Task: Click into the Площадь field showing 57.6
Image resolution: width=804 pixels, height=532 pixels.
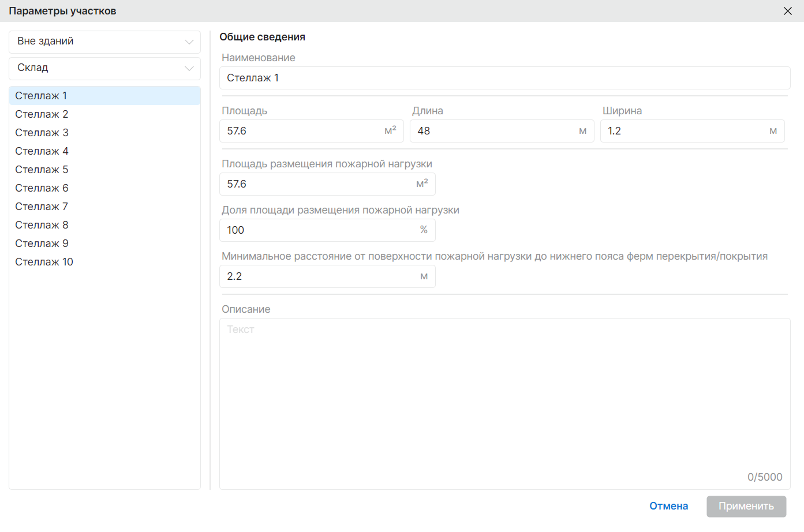Action: point(311,131)
